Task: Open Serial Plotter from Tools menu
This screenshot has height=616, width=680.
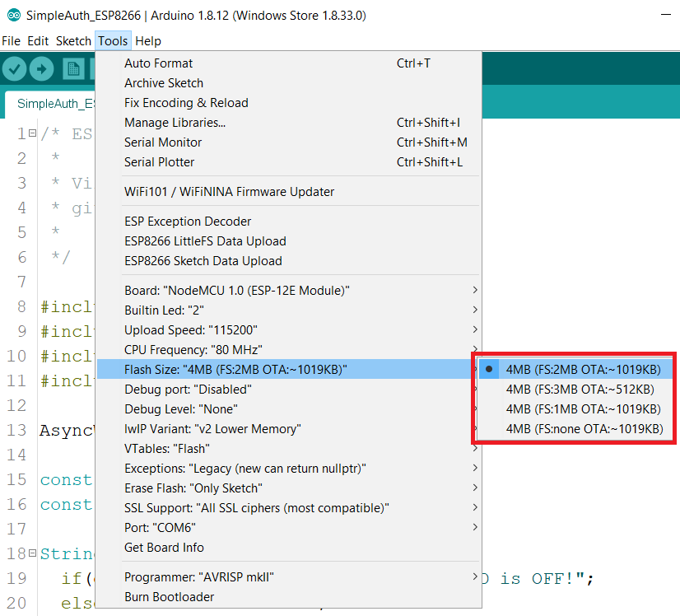Action: [288, 161]
